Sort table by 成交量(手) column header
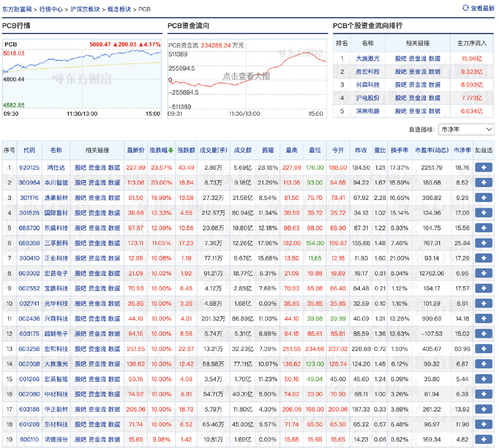499x448 pixels. click(x=213, y=150)
